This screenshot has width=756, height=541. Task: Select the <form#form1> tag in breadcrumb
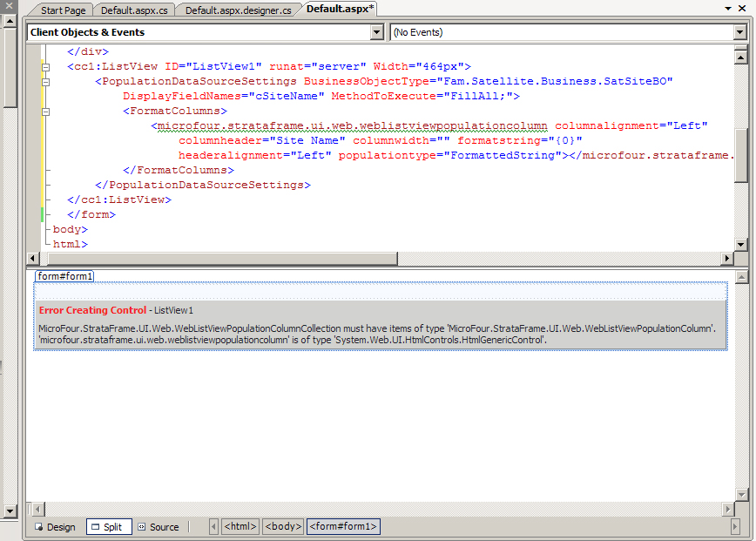(343, 527)
